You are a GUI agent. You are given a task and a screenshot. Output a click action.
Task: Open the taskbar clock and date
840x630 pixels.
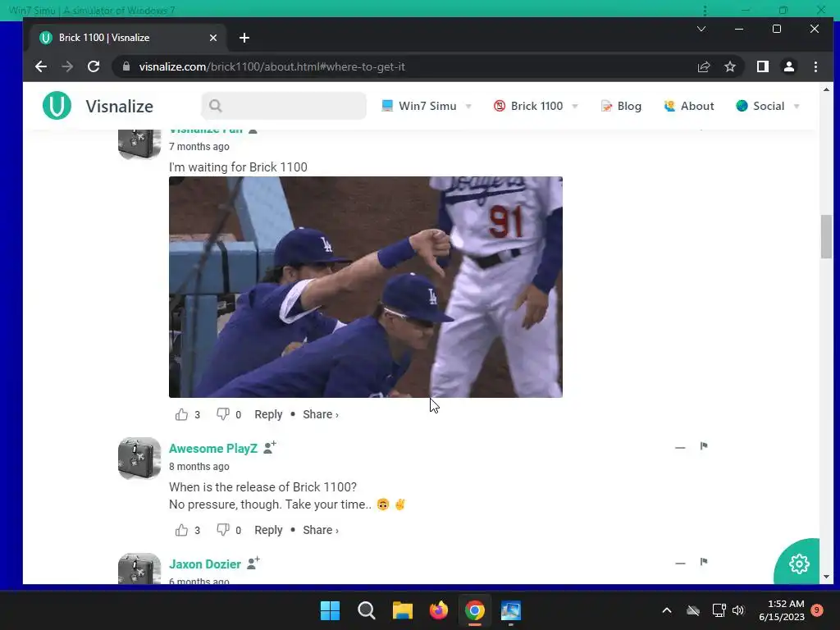(782, 610)
